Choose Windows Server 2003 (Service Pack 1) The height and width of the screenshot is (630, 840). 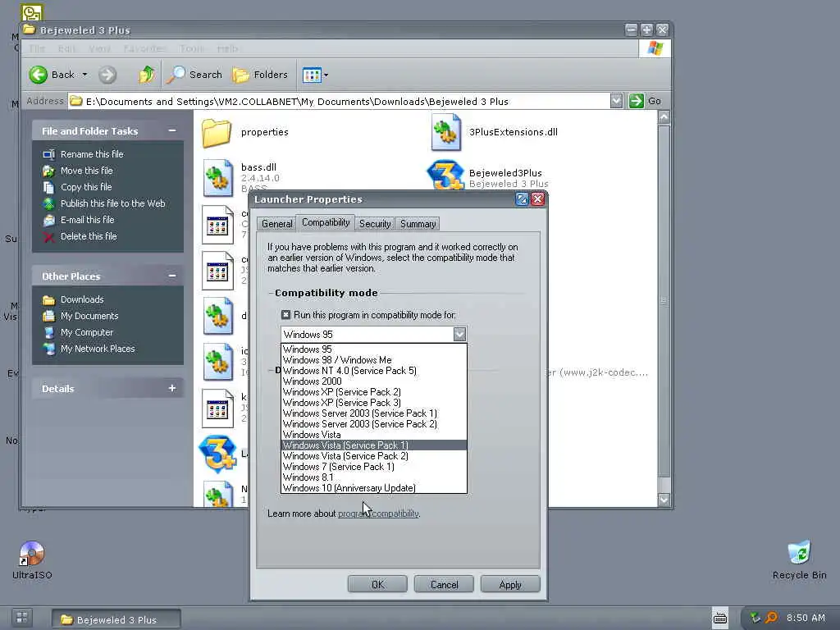[x=374, y=413]
